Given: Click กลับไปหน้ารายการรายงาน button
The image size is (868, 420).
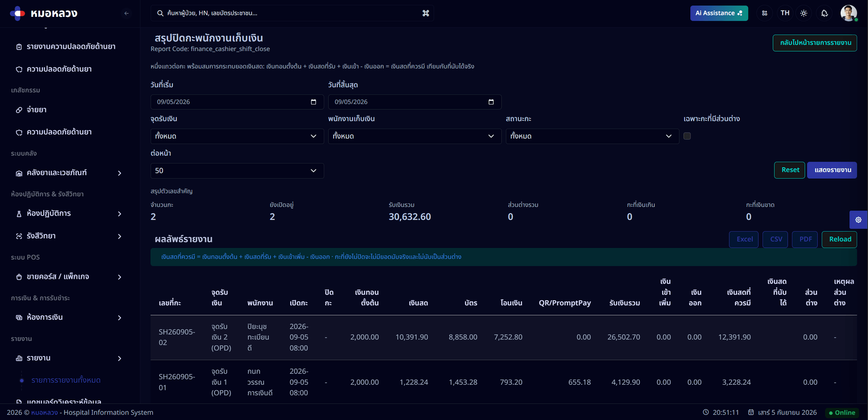Looking at the screenshot, I should tap(815, 43).
